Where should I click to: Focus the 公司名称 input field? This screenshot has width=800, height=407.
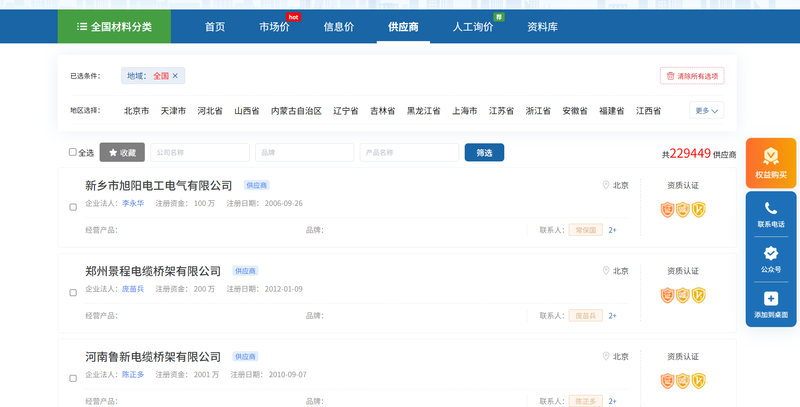pos(200,152)
